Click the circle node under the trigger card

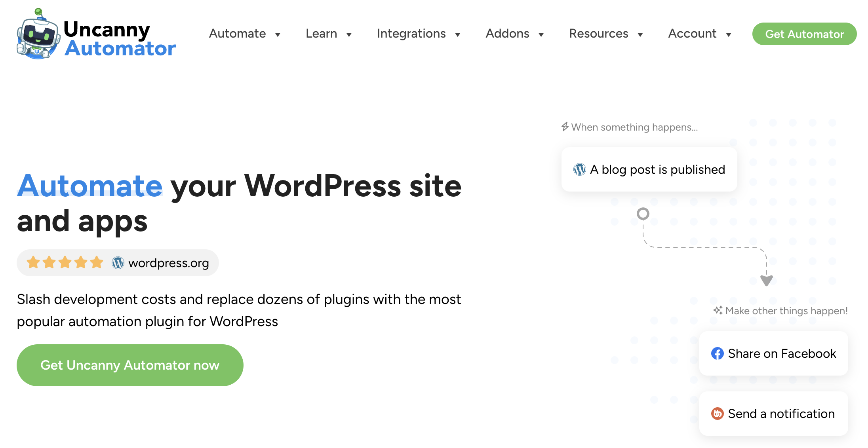[x=643, y=214]
